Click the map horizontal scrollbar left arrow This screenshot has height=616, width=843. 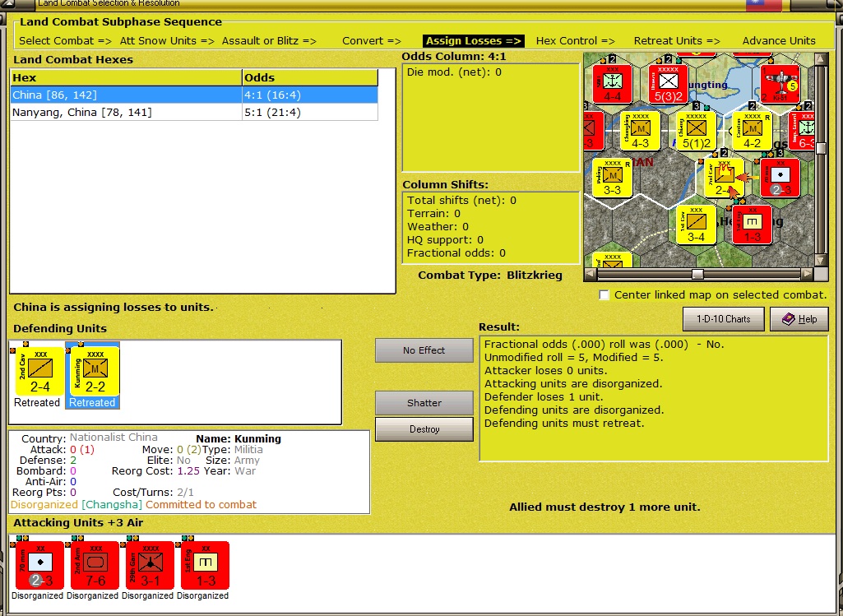(x=590, y=274)
